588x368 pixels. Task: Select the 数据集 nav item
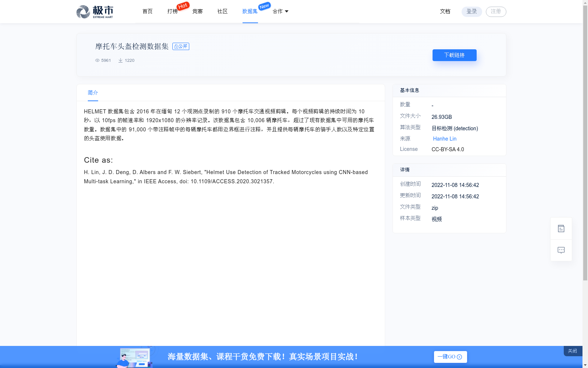(250, 11)
